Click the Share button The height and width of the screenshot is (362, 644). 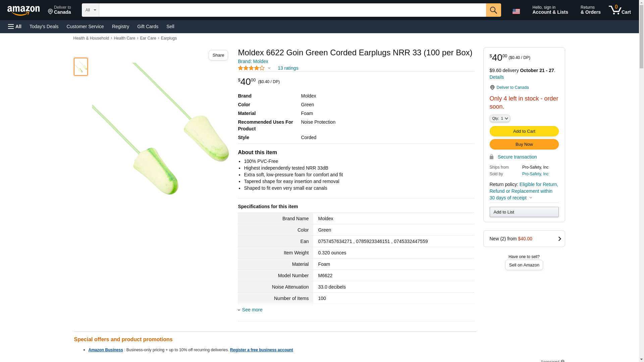218,55
